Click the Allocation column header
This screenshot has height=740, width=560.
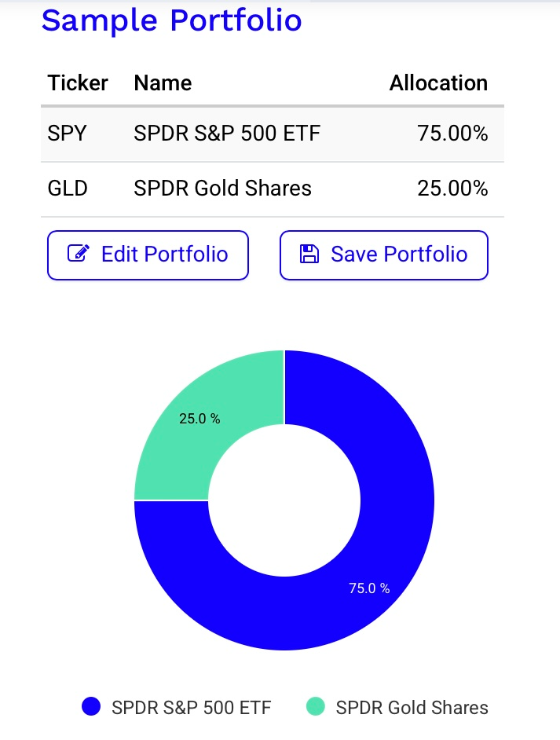click(438, 83)
